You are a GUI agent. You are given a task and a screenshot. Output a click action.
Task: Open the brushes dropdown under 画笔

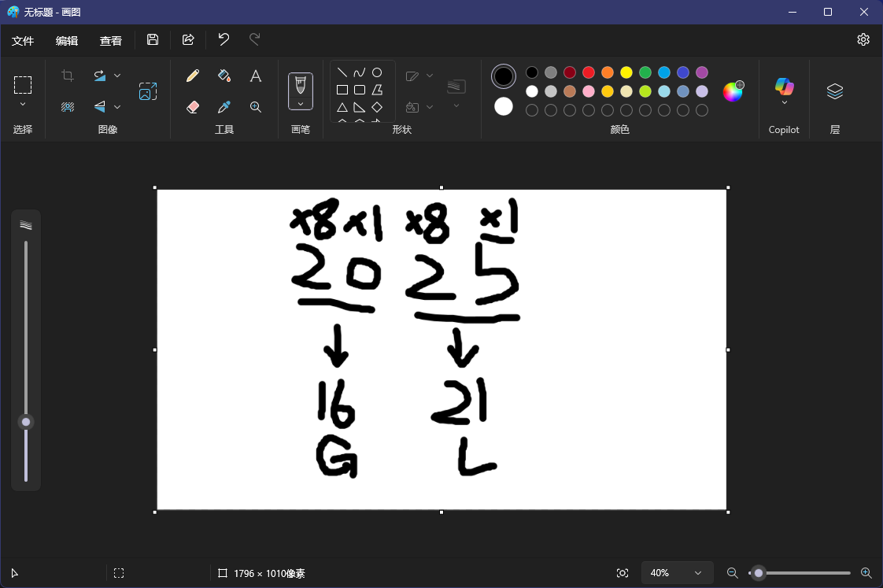(x=301, y=104)
